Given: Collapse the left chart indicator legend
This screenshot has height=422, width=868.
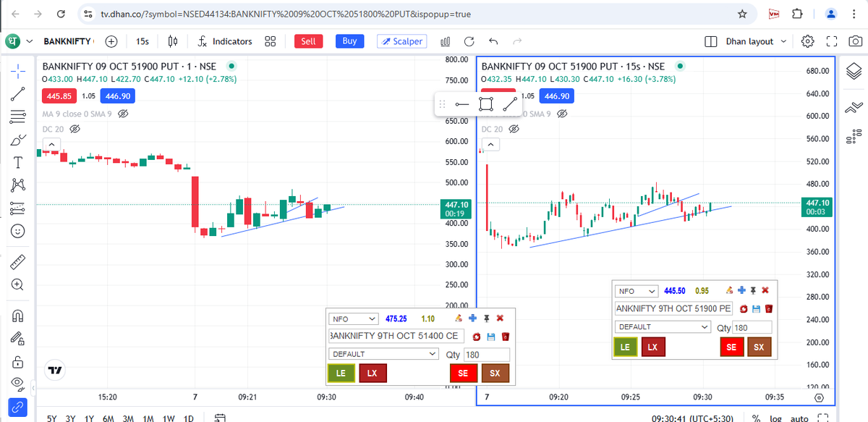Looking at the screenshot, I should point(51,145).
